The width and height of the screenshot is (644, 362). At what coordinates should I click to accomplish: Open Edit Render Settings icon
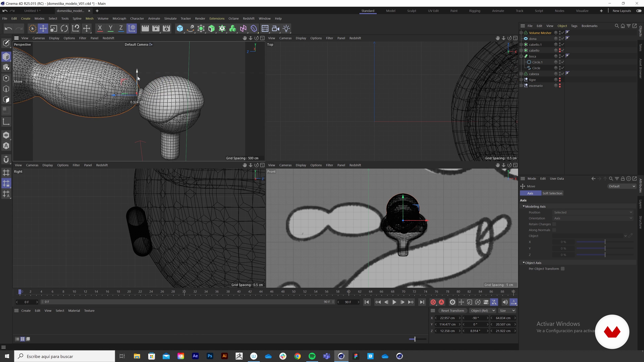[167, 28]
